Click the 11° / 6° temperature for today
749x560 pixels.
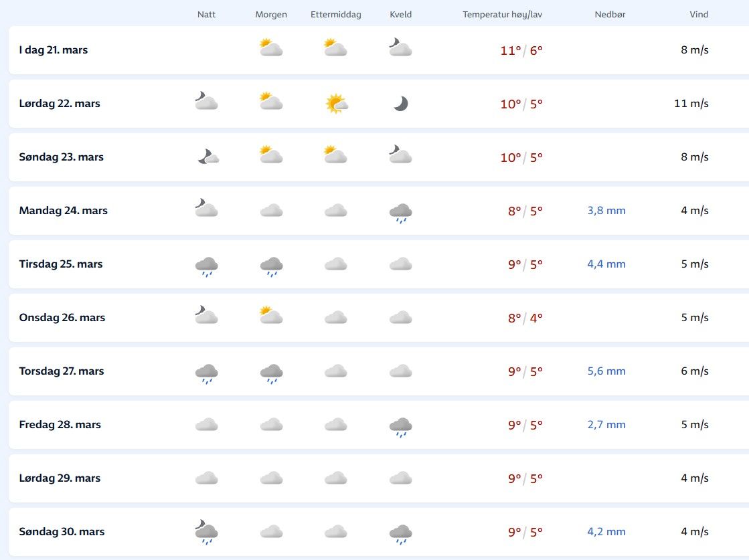click(x=521, y=50)
